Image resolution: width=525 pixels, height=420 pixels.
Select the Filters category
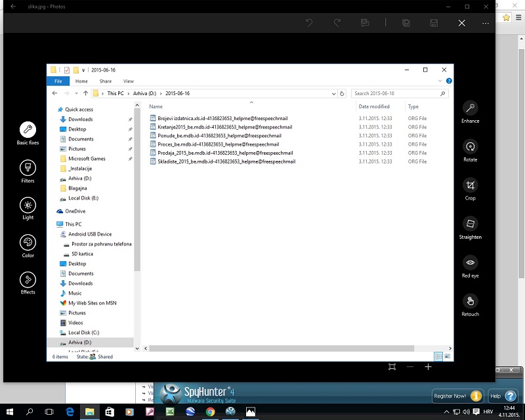pos(28,167)
